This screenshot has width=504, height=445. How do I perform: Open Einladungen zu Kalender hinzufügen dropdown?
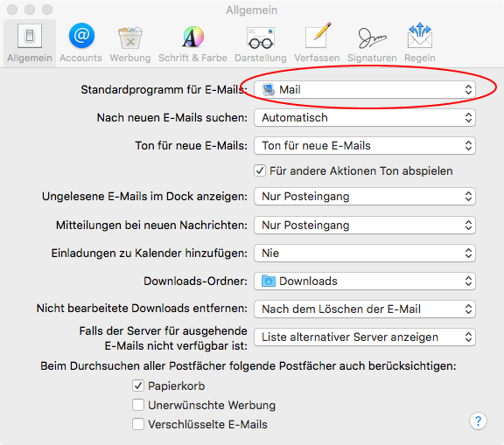pos(365,253)
